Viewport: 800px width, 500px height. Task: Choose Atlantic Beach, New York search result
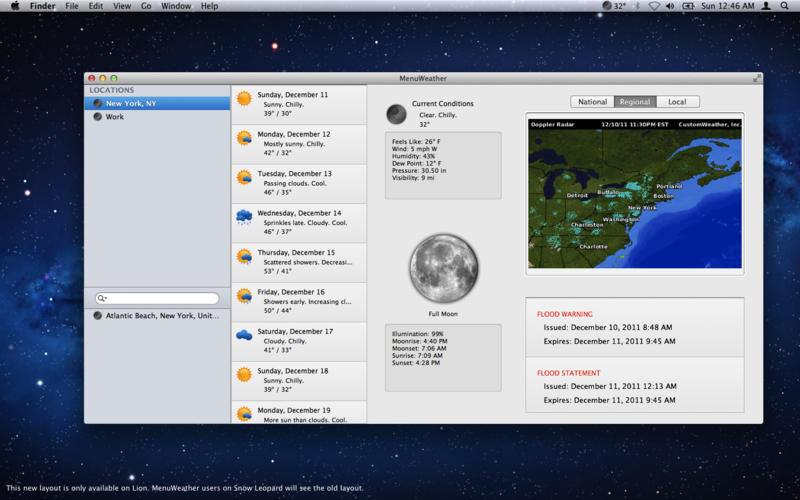[157, 315]
